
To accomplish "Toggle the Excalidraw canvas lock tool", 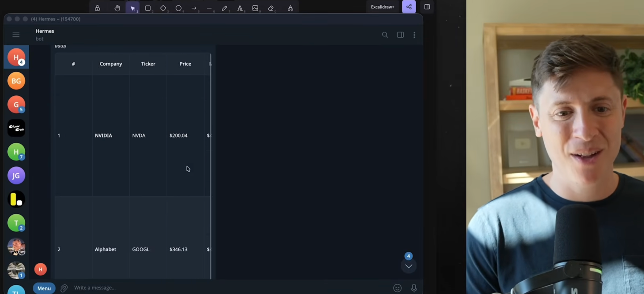I will point(97,8).
